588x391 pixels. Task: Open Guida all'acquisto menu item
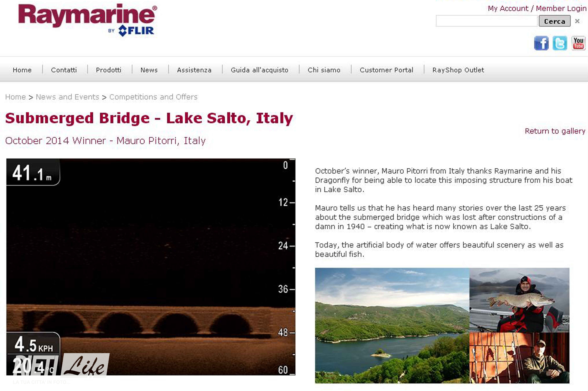(260, 70)
